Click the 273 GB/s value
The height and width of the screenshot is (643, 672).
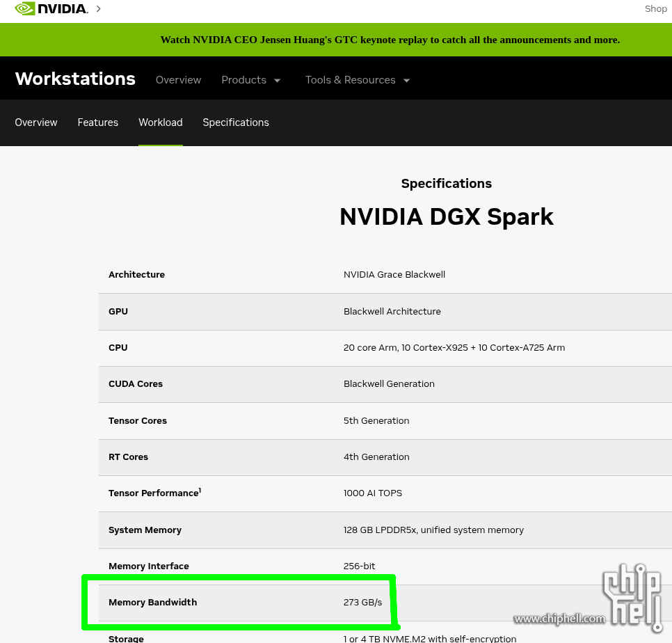point(362,602)
